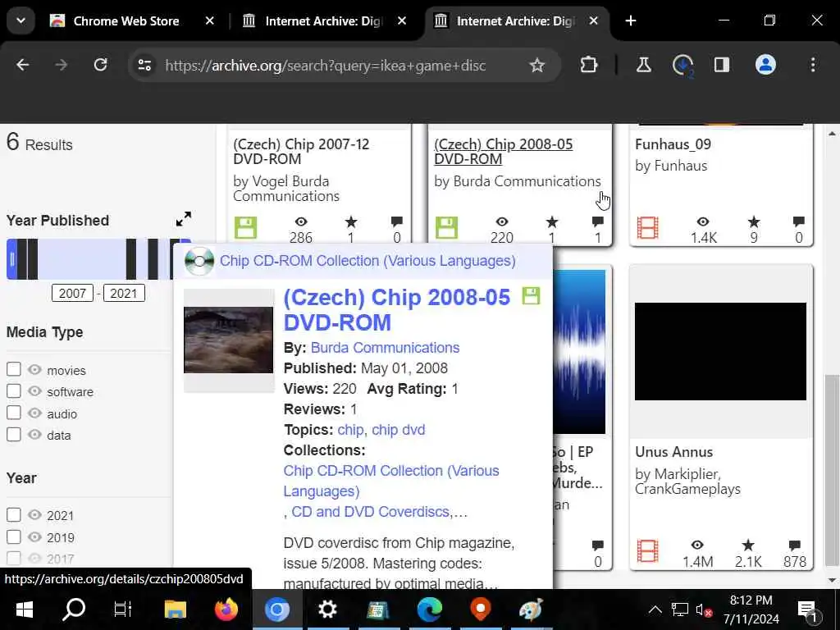This screenshot has height=630, width=840.
Task: Open (Czech) Chip 2007-12 DVD-ROM card title
Action: (301, 152)
